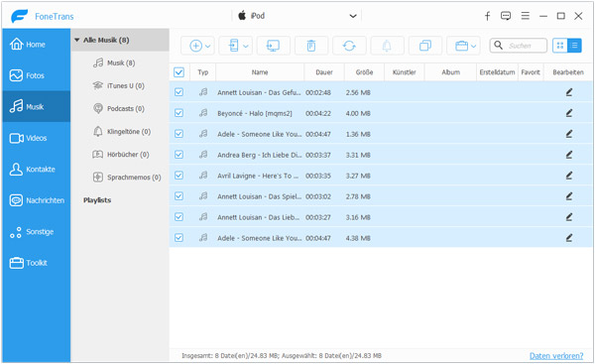Click Export to device icon
The height and width of the screenshot is (364, 595).
pos(233,46)
